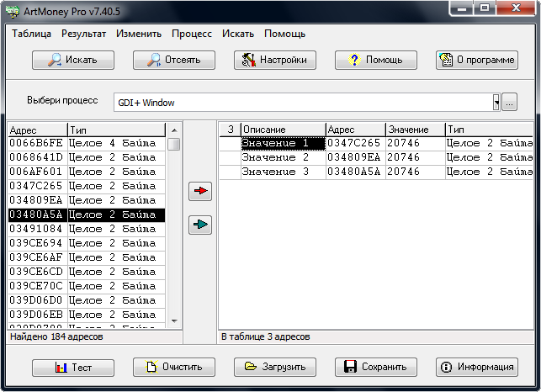Viewport: 541px width, 392px height.
Task: Select address 034809EA in results list
Action: click(36, 200)
